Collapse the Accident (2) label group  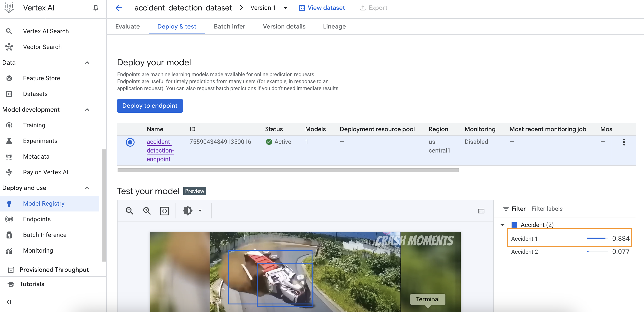(502, 225)
